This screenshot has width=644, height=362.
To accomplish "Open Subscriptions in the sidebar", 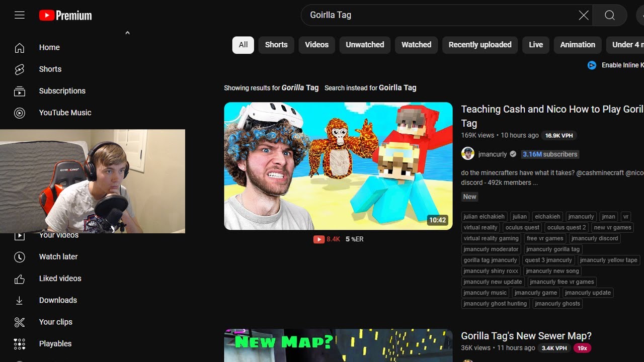I will (63, 91).
